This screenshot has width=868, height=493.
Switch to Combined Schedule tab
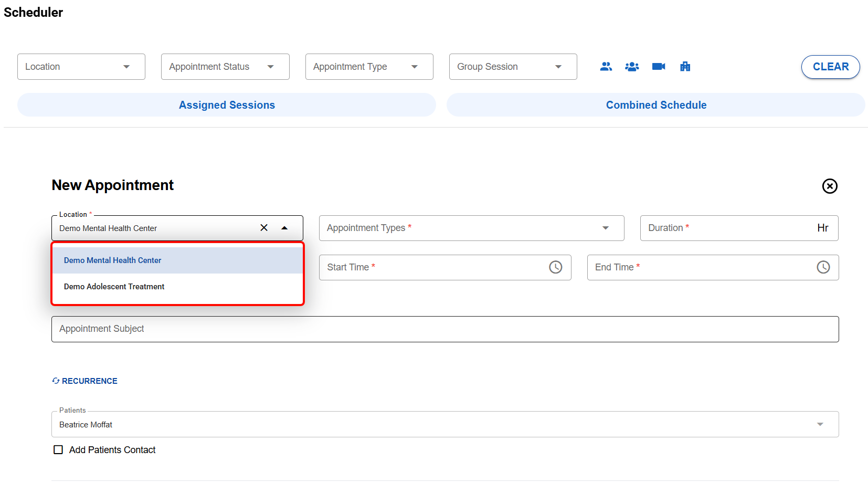pyautogui.click(x=655, y=105)
